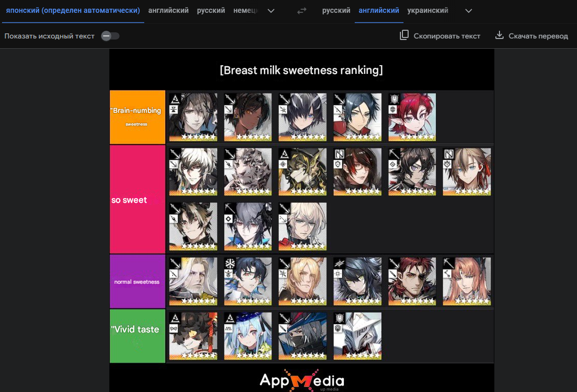This screenshot has width=577, height=392.
Task: Click the Скопировать текст label
Action: coord(447,36)
